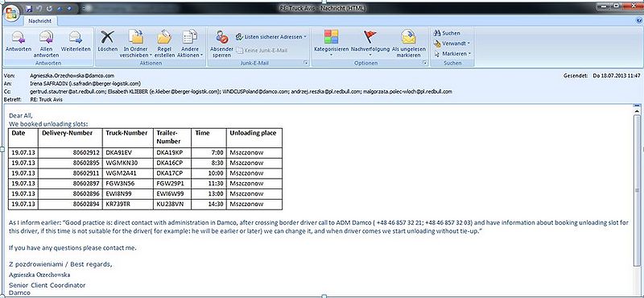The image size is (644, 298).
Task: Click sent date Do 18.07.2013 11:47
Action: coord(617,76)
